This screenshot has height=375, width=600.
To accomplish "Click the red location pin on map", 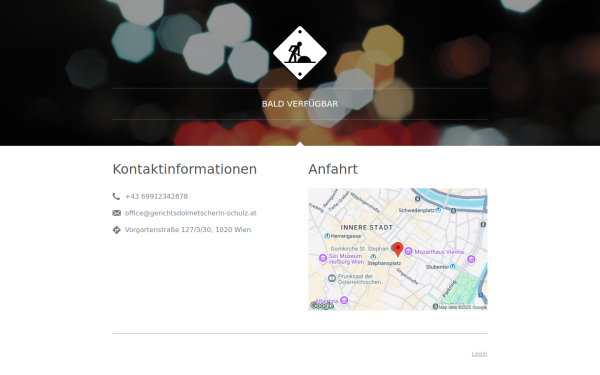I will 398,249.
